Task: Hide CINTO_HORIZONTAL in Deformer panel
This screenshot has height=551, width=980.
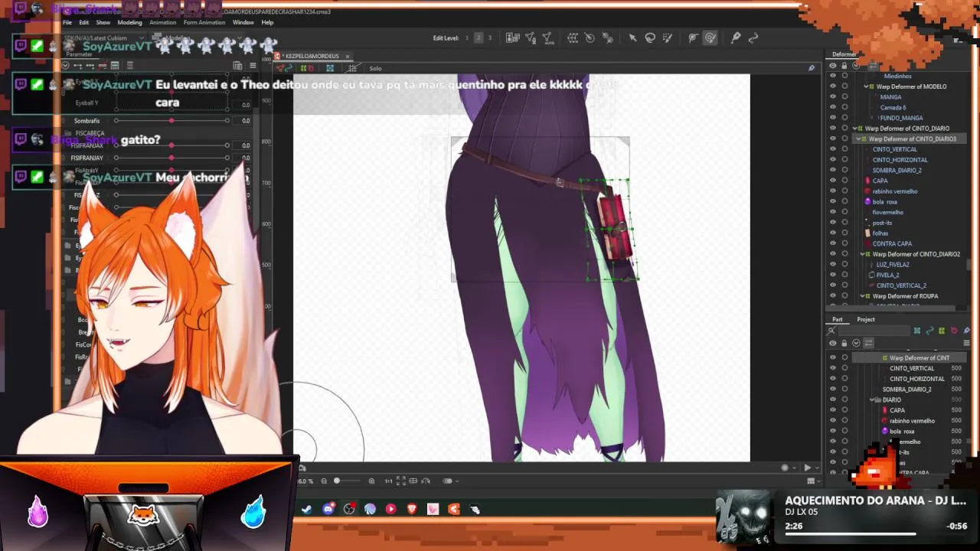Action: click(x=833, y=160)
